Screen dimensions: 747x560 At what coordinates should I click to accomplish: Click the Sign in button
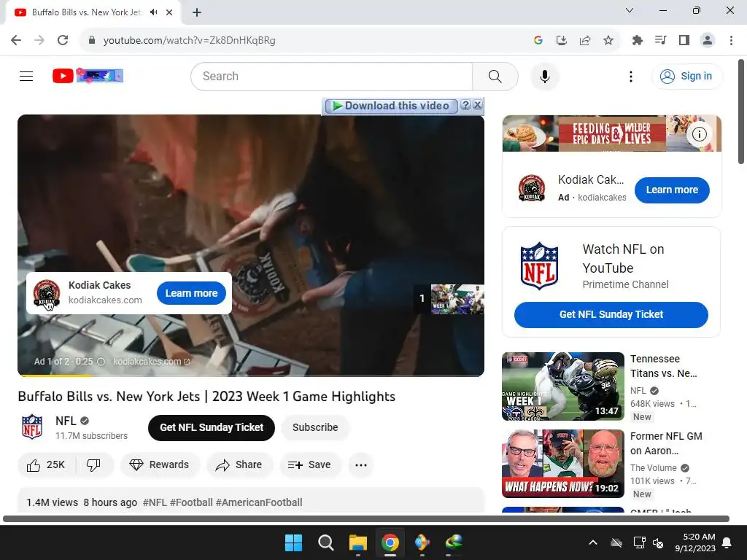point(687,76)
